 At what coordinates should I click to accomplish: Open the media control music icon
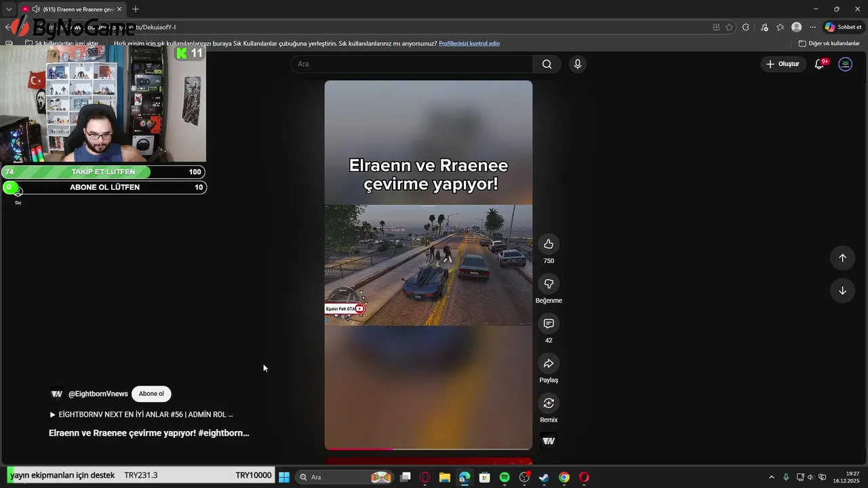764,27
